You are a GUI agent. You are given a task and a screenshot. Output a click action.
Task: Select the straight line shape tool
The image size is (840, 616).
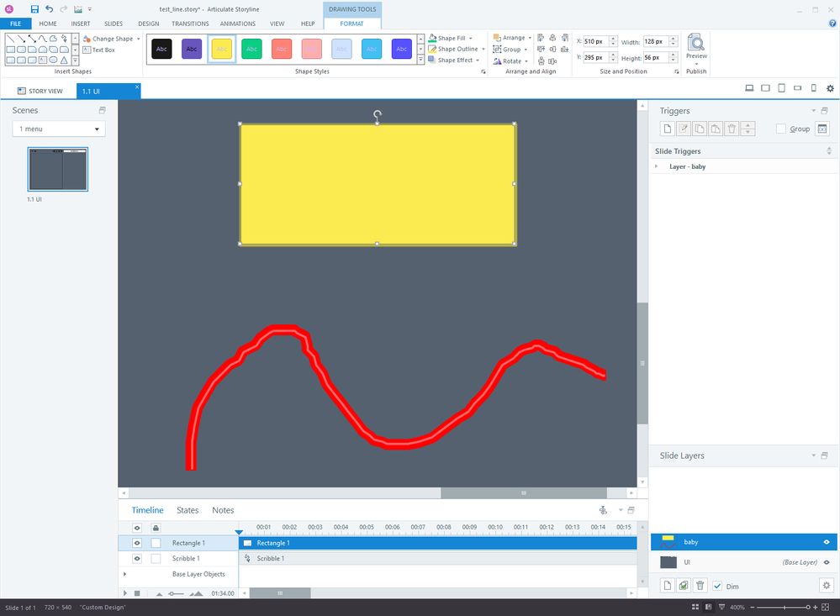coord(10,39)
